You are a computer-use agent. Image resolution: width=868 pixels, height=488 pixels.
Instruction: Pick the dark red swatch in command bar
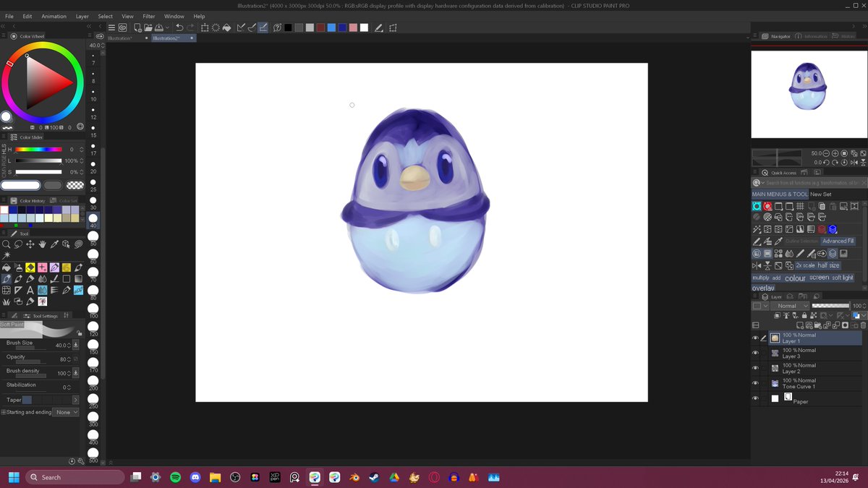(320, 28)
